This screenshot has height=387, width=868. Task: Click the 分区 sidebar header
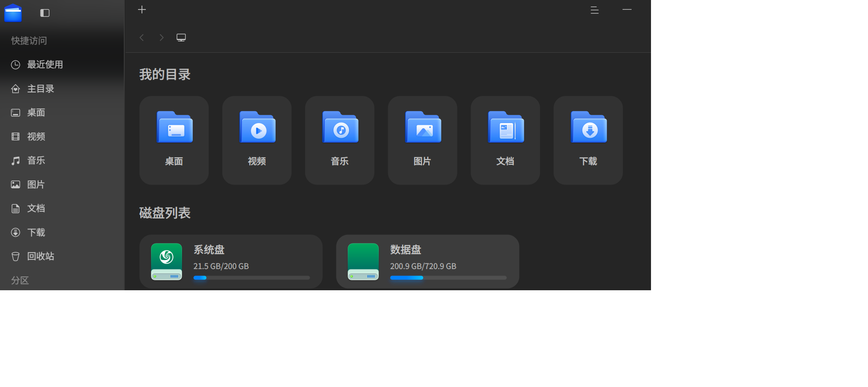click(20, 280)
